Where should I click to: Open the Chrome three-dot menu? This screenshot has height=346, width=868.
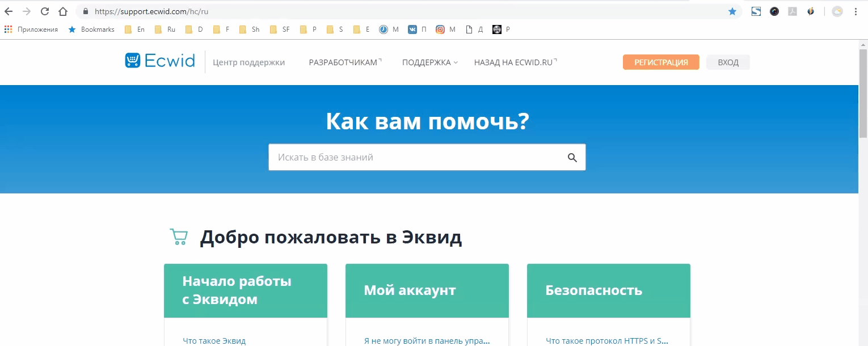click(856, 11)
